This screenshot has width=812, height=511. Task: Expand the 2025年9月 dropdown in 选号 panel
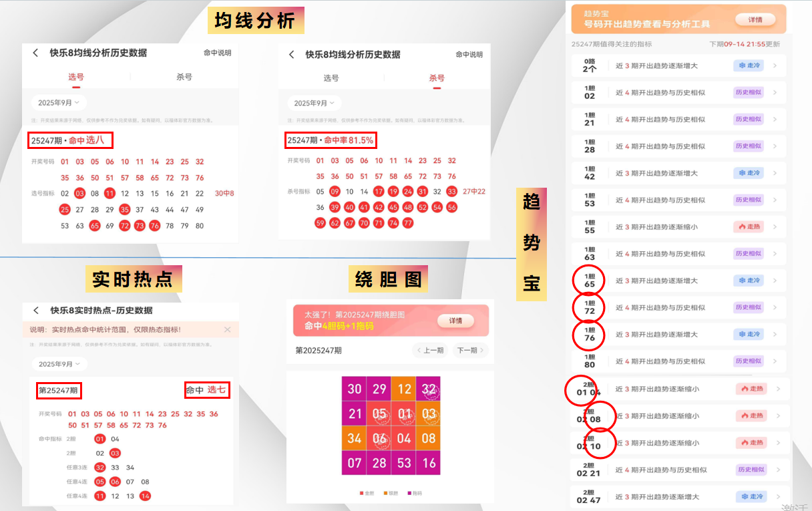(x=59, y=103)
